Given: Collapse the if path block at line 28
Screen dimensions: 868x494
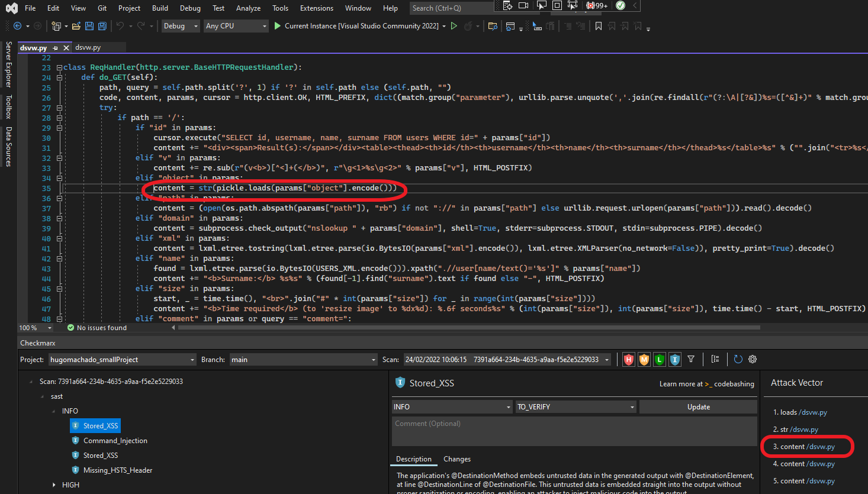Looking at the screenshot, I should [x=59, y=118].
